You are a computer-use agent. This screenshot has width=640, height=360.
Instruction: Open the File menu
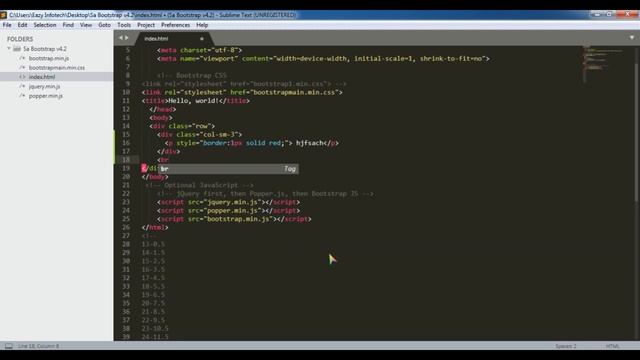click(7, 25)
